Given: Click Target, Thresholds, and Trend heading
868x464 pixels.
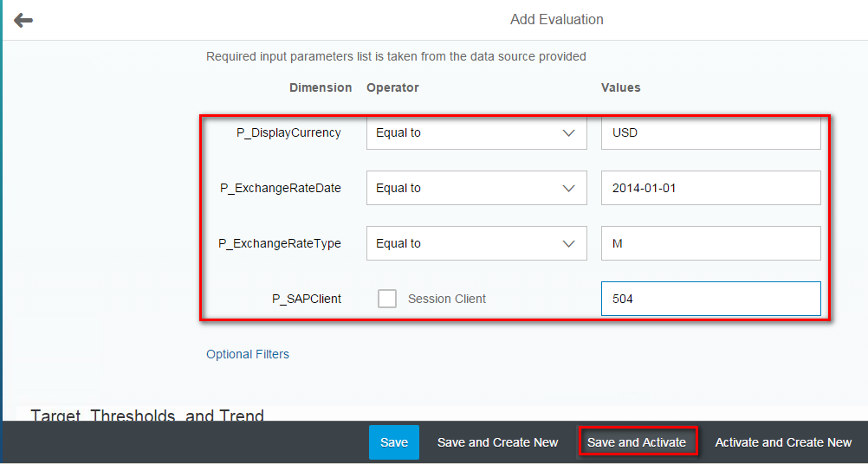Looking at the screenshot, I should pos(147,415).
